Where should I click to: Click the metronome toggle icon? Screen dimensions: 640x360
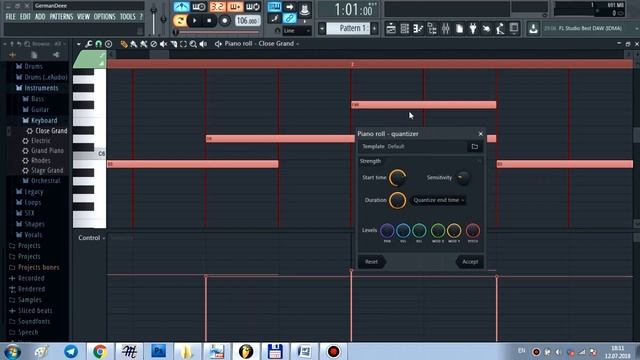(181, 7)
